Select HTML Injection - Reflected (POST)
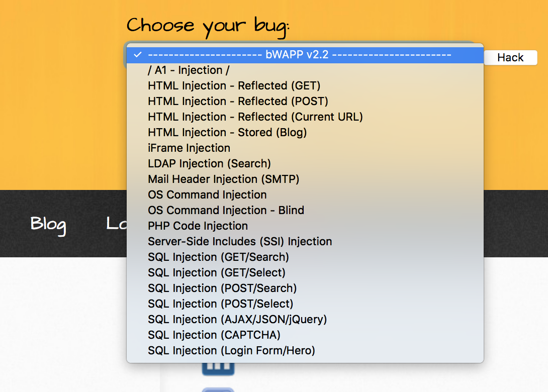548x392 pixels. pos(238,102)
